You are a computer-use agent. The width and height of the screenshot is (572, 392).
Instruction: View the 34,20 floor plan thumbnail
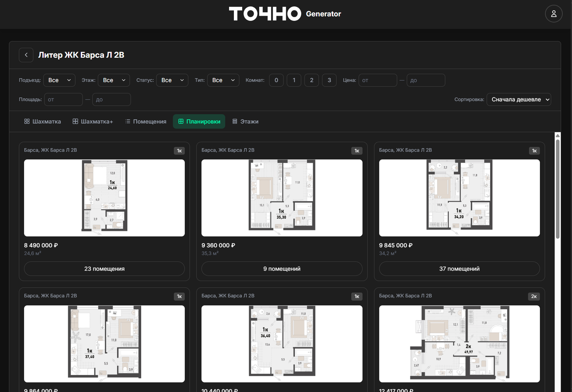459,198
